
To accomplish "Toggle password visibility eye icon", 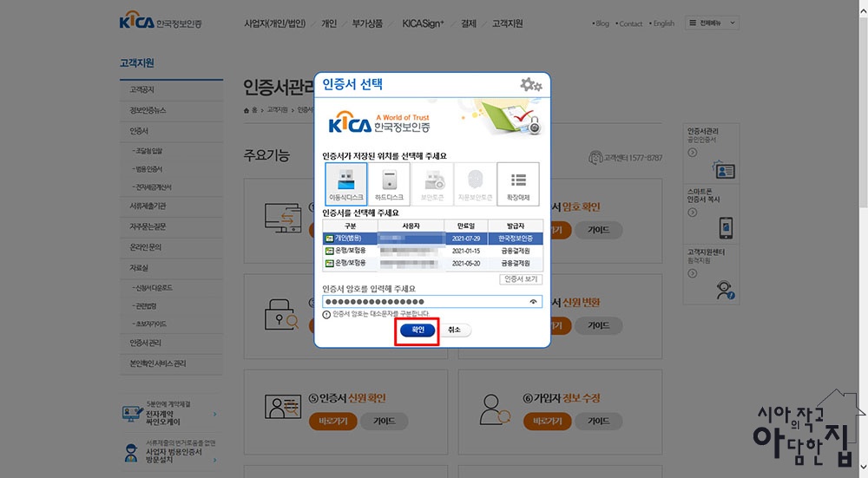I will pos(533,302).
